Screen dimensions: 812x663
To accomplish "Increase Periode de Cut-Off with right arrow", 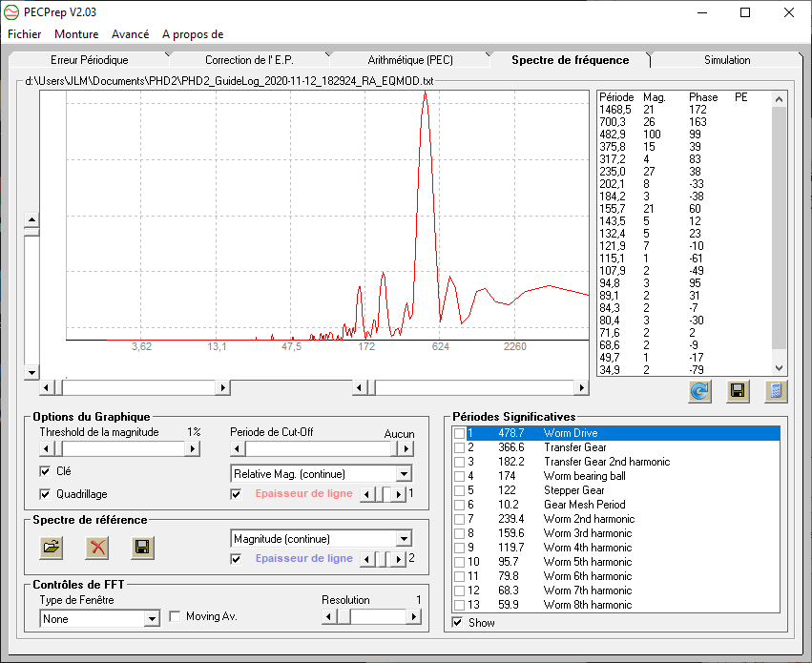I will click(406, 448).
